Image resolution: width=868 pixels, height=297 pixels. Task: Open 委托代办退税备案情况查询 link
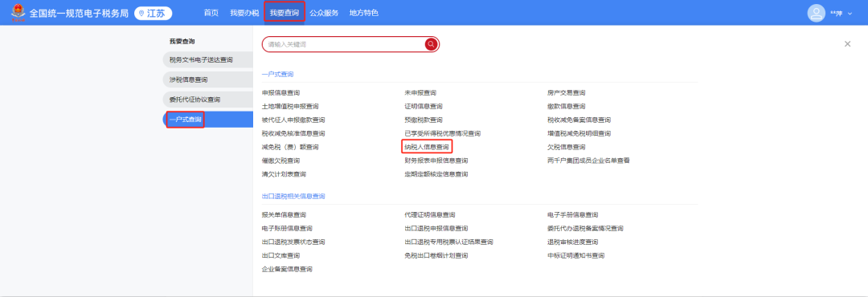(585, 229)
